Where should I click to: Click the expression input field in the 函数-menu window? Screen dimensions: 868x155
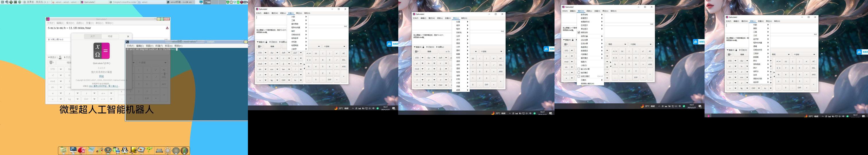(772, 28)
